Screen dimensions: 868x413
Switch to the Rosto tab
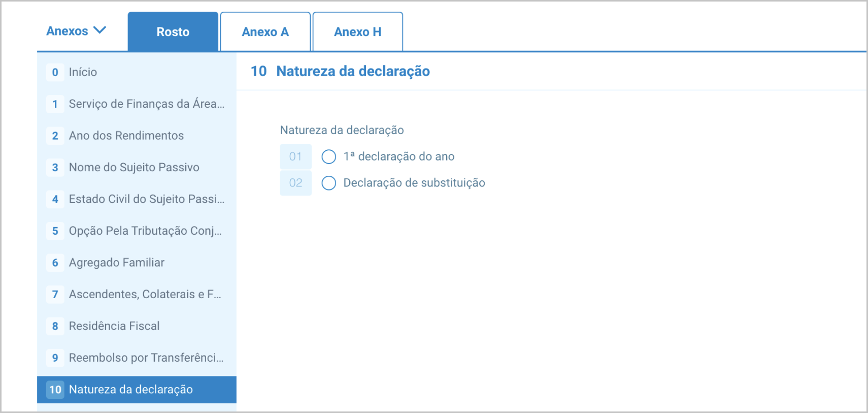(x=173, y=32)
